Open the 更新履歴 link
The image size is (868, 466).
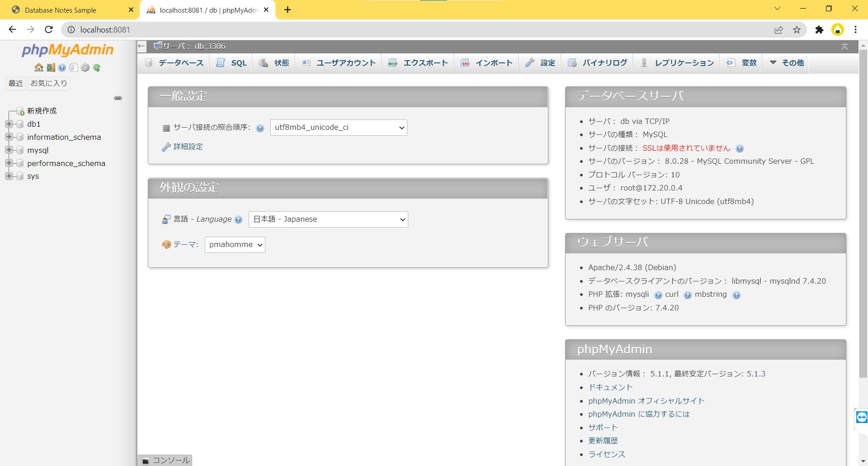(x=603, y=441)
